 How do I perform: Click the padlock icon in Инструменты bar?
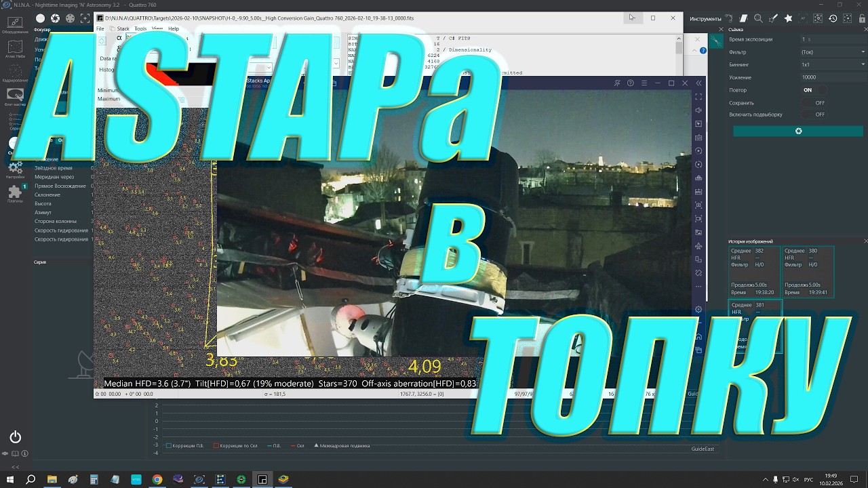tap(862, 19)
